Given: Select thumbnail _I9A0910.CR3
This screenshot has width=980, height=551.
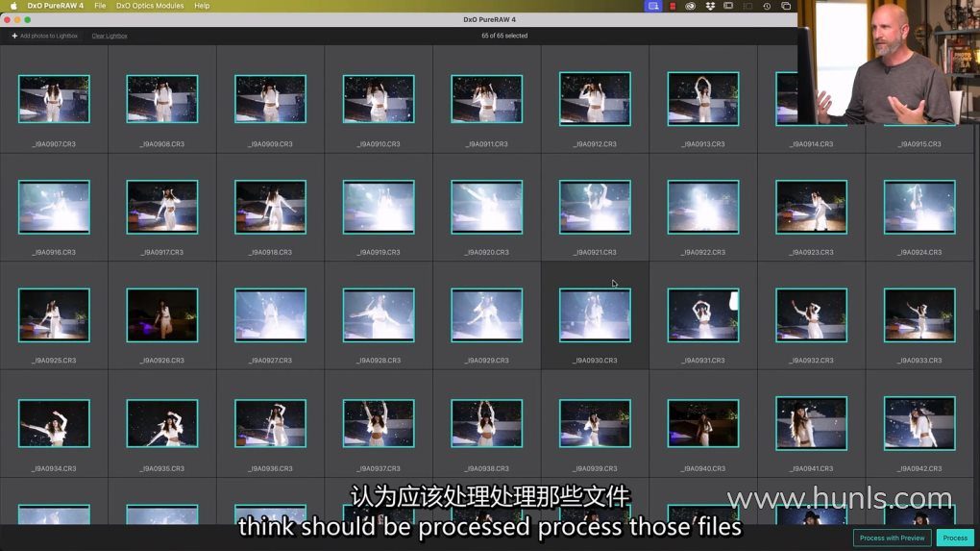Looking at the screenshot, I should (379, 99).
